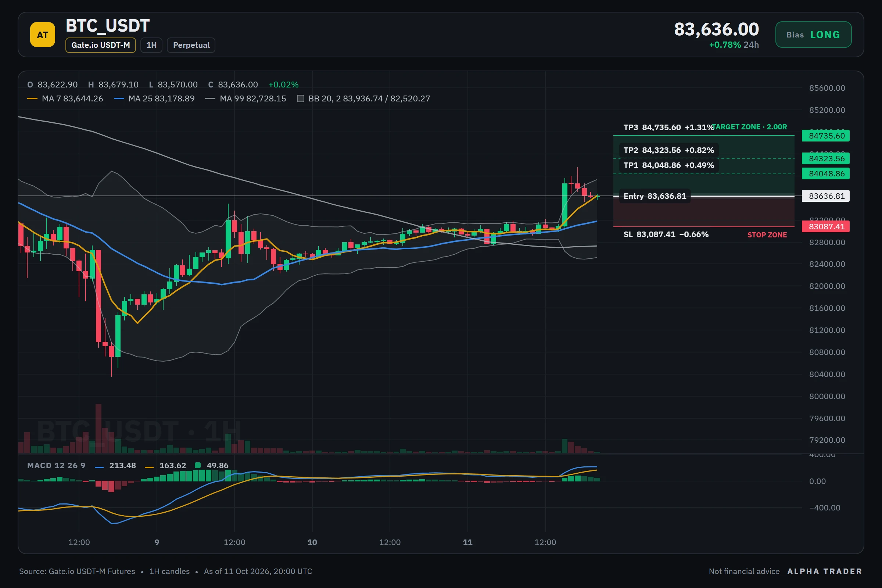Screen dimensions: 882x588
Task: Click the 83,636.00 last price
Action: pyautogui.click(x=716, y=29)
